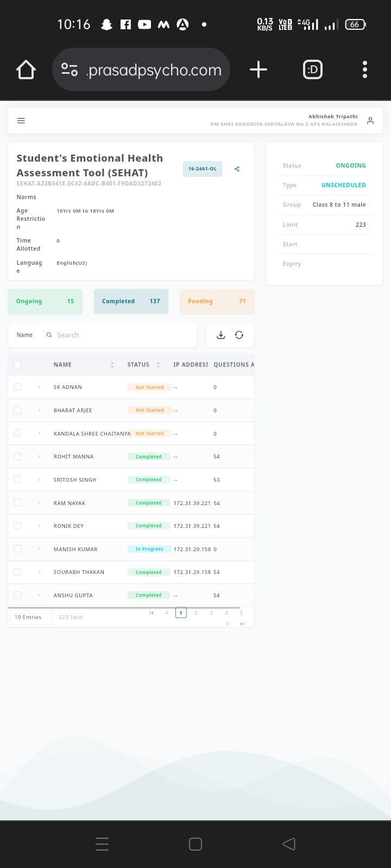Expand row details for MANISH KUMAR
The height and width of the screenshot is (868, 391).
[x=40, y=549]
